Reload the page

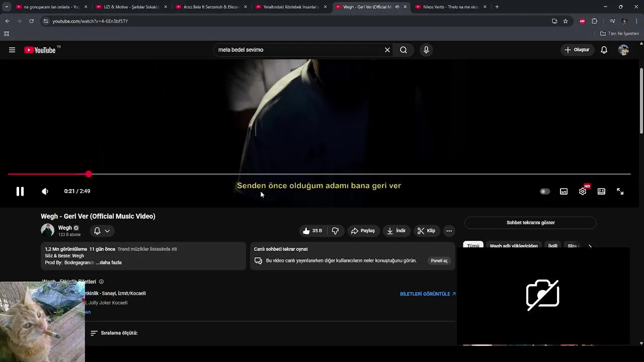pos(31,21)
